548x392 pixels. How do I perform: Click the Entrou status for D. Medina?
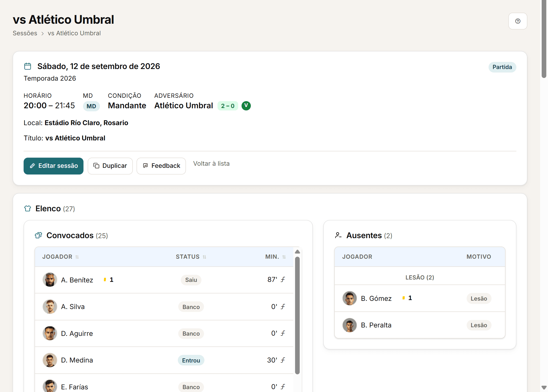(x=191, y=360)
